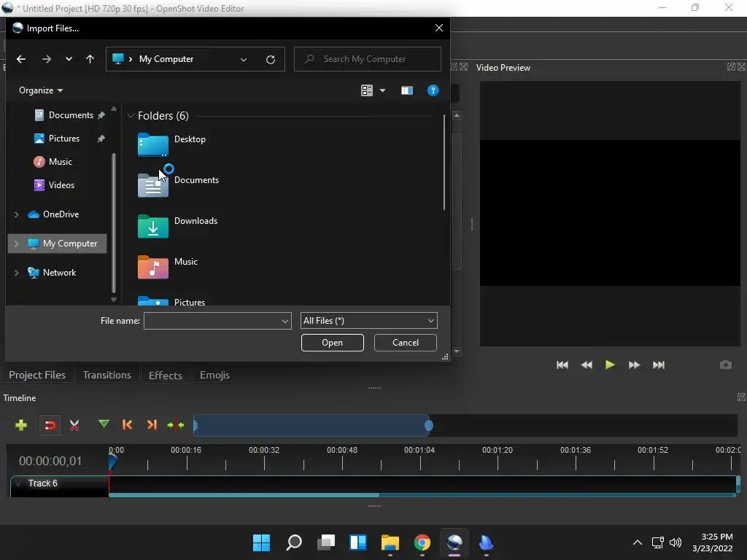The height and width of the screenshot is (560, 747).
Task: Open the All Files (*) type dropdown
Action: point(368,321)
